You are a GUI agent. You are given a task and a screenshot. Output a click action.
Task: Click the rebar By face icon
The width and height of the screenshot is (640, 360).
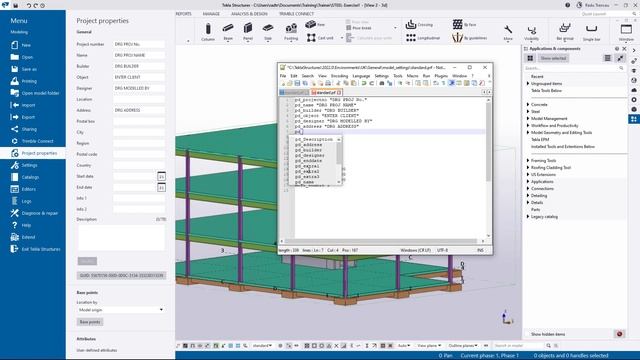458,24
